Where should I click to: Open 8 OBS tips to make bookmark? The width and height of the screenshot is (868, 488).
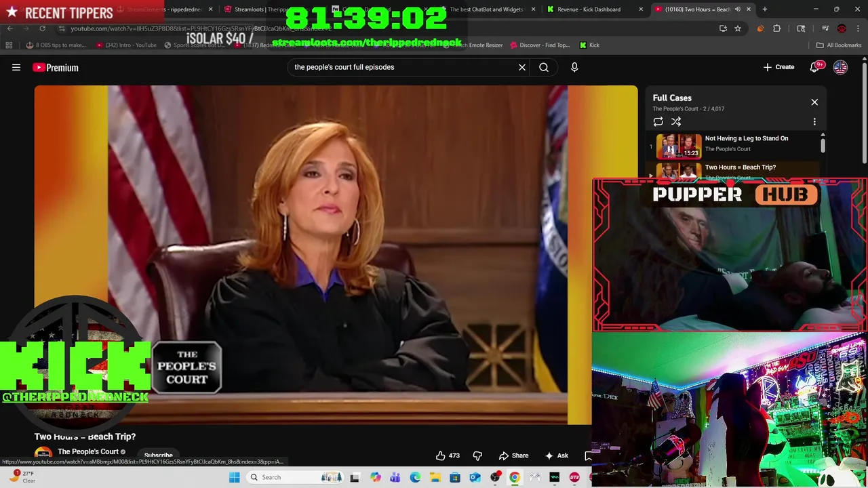point(56,45)
